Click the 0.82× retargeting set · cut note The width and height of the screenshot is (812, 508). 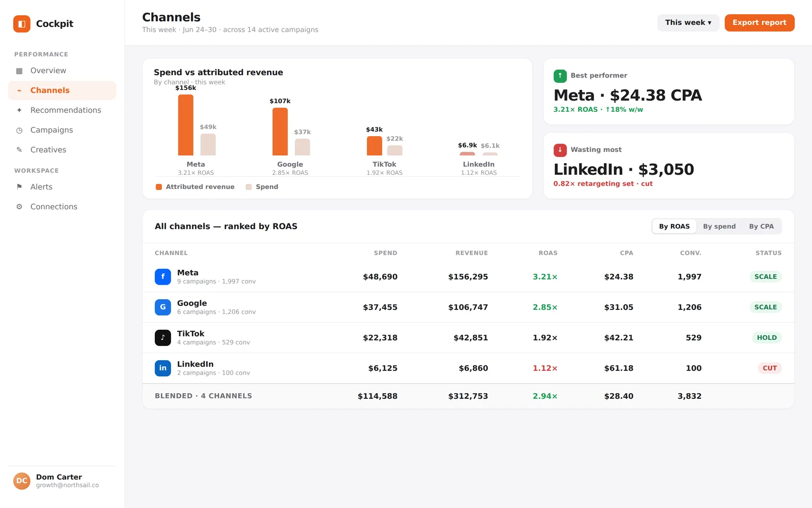click(x=603, y=184)
